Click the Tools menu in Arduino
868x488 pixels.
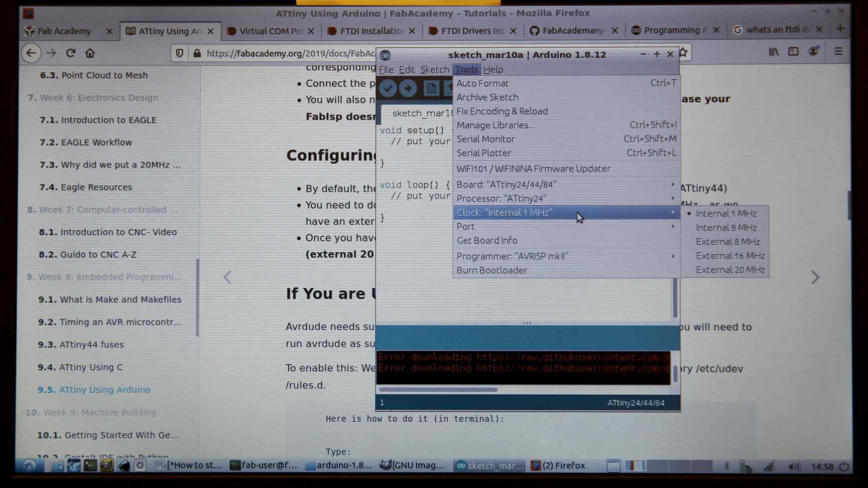[x=466, y=69]
